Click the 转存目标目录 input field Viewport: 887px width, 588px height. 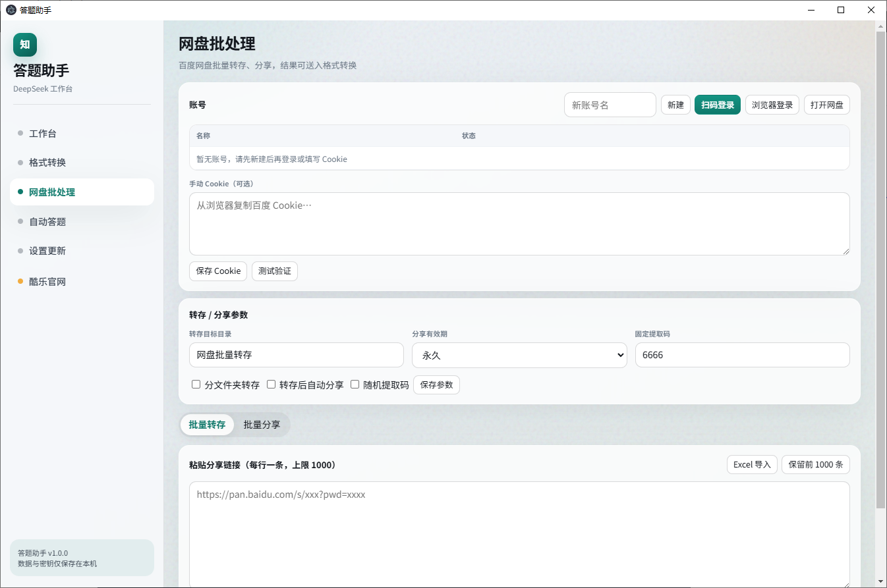coord(297,355)
